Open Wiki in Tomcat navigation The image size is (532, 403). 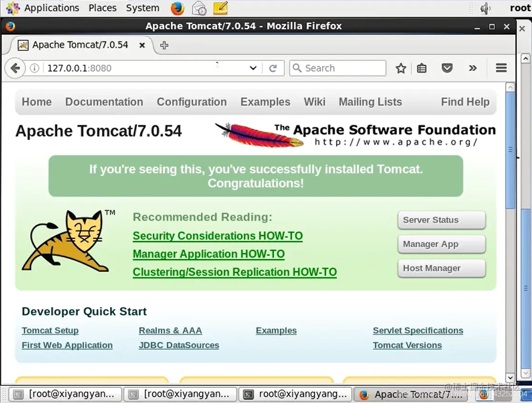315,102
